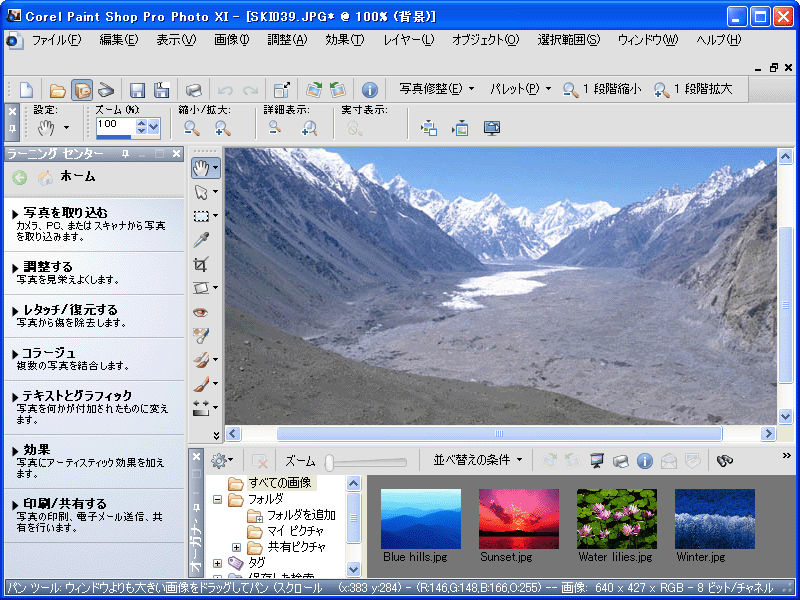Click the fit image to window icon
Viewport: 800px width, 600px height.
point(460,128)
